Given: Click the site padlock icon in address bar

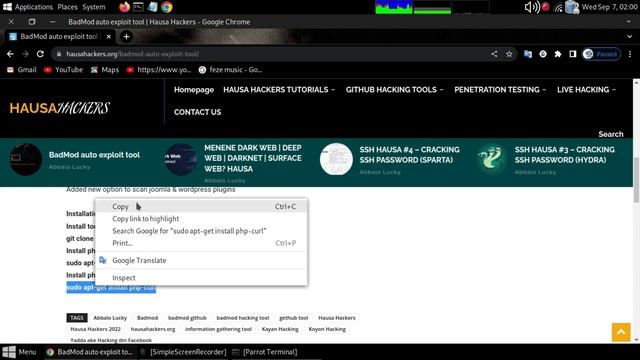Looking at the screenshot, I should tap(59, 54).
